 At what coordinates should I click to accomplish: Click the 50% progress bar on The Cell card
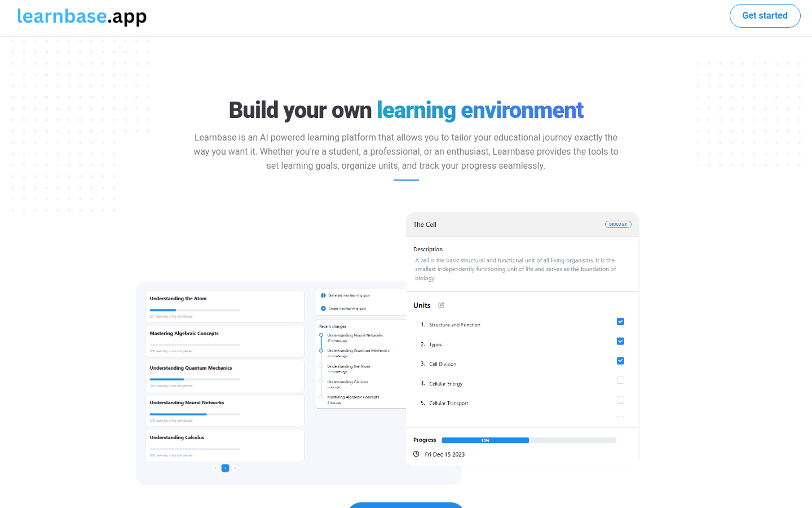529,440
